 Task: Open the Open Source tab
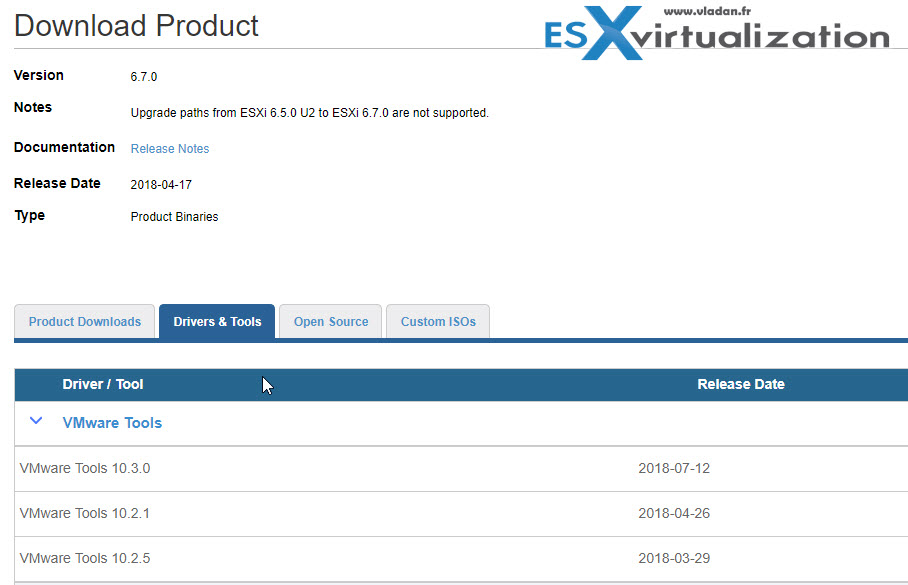click(x=331, y=321)
